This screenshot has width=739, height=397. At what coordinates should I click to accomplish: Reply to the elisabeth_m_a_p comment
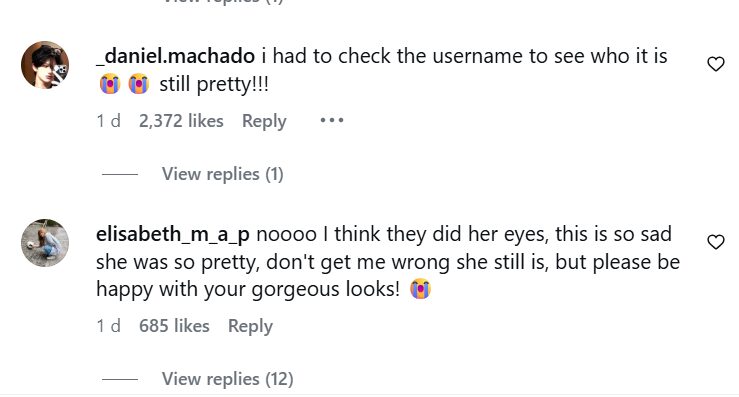click(250, 326)
